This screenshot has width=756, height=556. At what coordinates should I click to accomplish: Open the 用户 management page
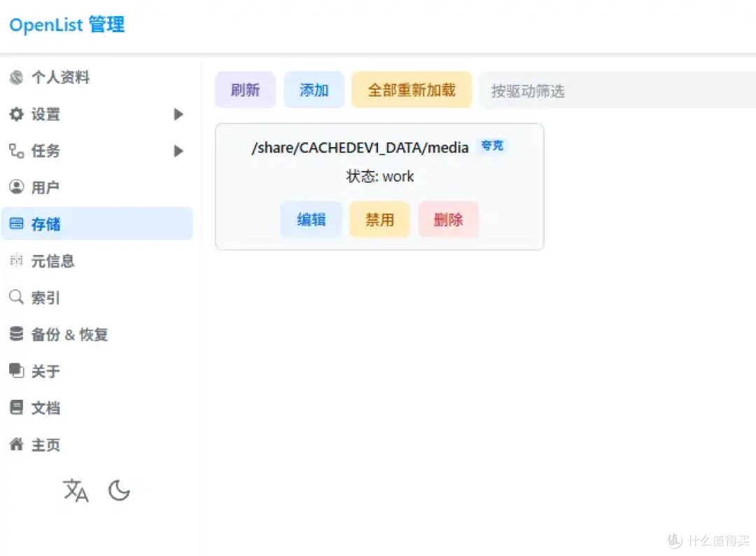click(x=97, y=187)
